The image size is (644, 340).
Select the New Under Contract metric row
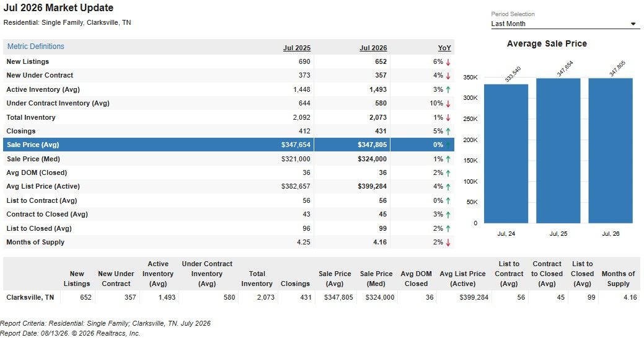click(x=229, y=75)
